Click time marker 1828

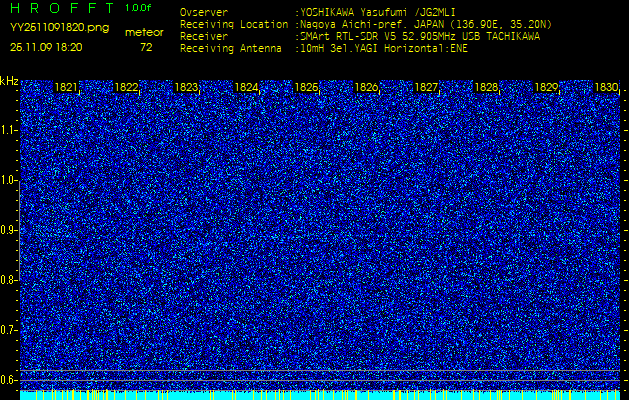pyautogui.click(x=486, y=87)
